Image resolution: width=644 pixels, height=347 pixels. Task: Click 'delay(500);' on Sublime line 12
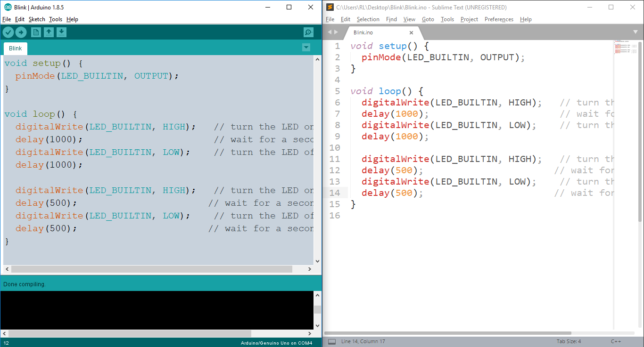click(393, 170)
